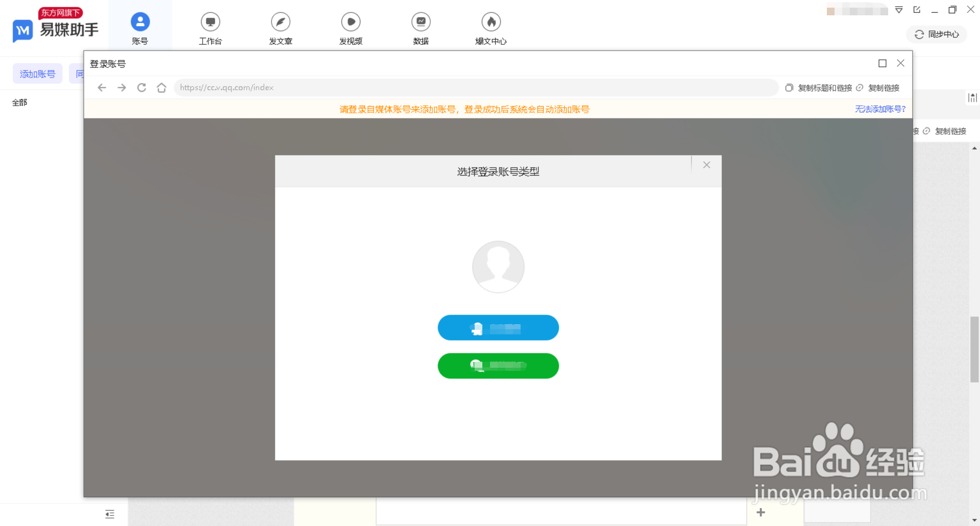
Task: Choose the blue QQ login type
Action: pyautogui.click(x=498, y=327)
